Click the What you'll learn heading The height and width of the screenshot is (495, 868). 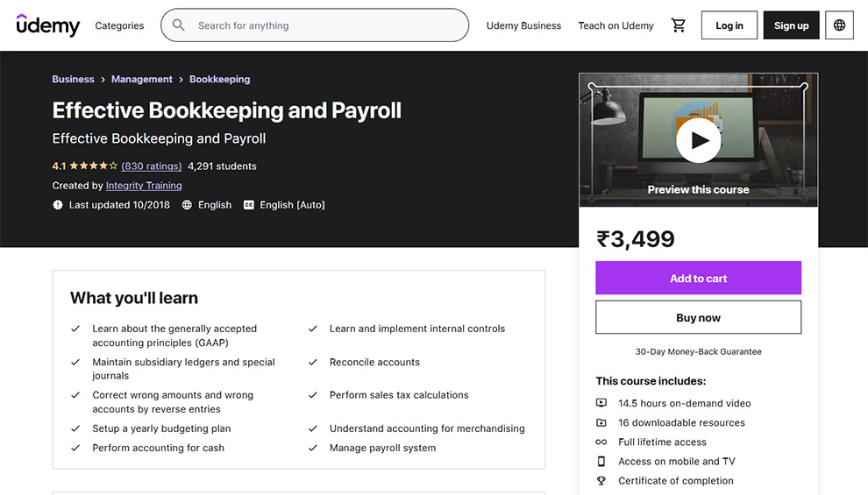click(134, 298)
